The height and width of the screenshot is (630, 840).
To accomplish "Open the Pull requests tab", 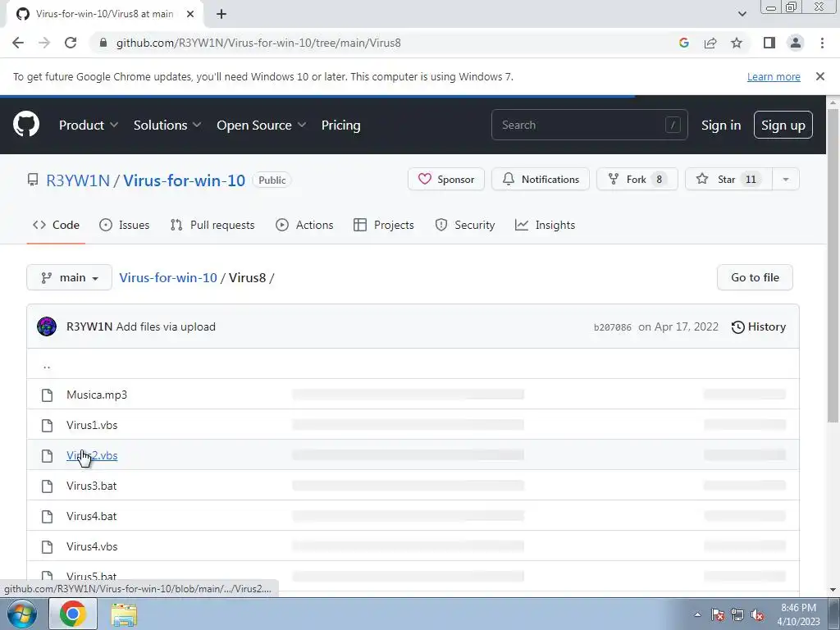I will (x=212, y=225).
